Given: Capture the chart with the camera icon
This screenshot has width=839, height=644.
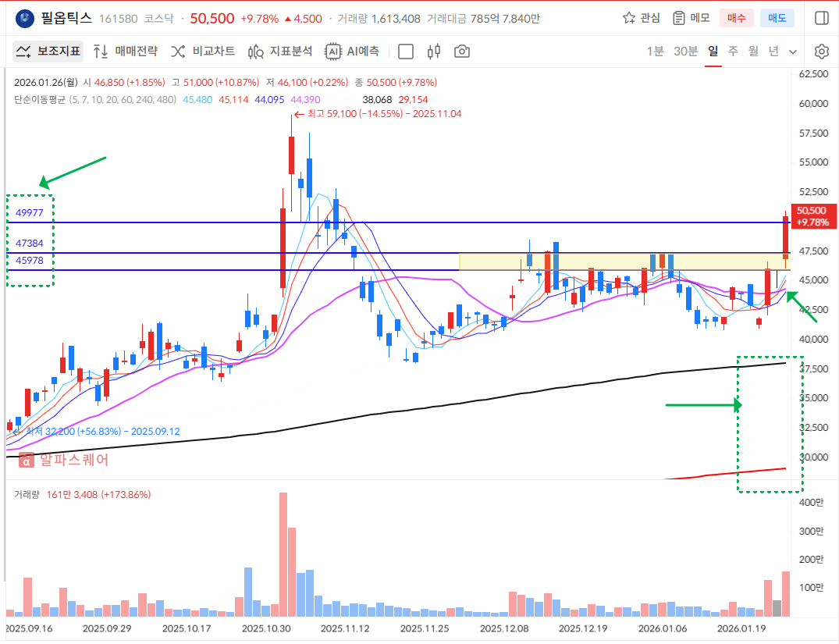Looking at the screenshot, I should pyautogui.click(x=462, y=52).
